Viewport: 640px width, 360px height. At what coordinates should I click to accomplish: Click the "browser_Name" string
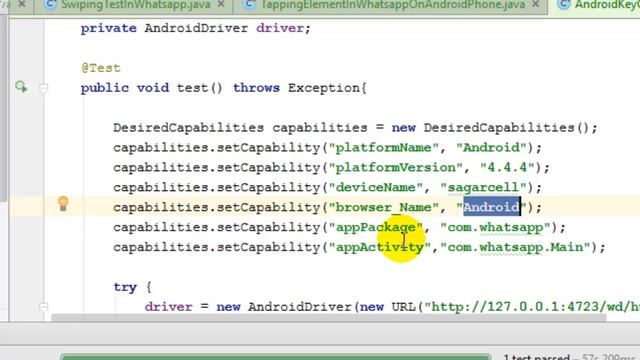383,207
